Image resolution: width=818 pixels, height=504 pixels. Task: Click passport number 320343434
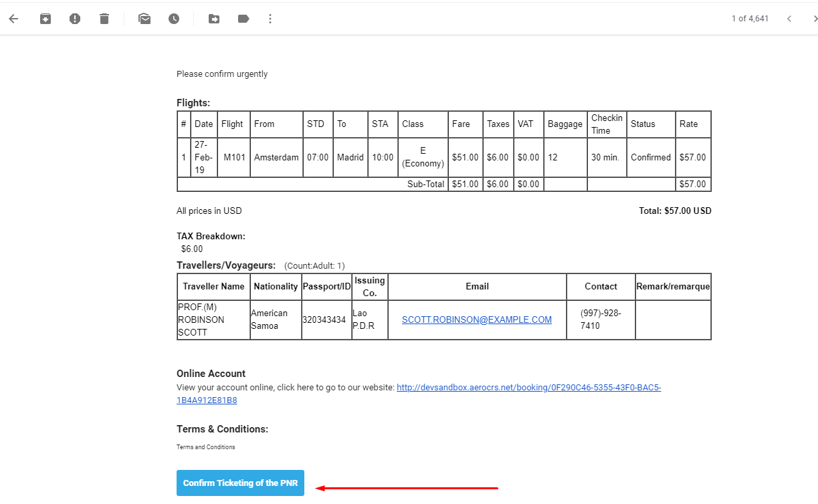[326, 320]
